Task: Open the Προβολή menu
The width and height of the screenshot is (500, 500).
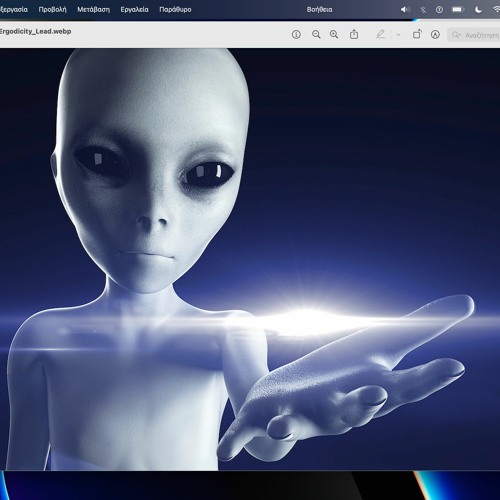Action: (x=52, y=9)
